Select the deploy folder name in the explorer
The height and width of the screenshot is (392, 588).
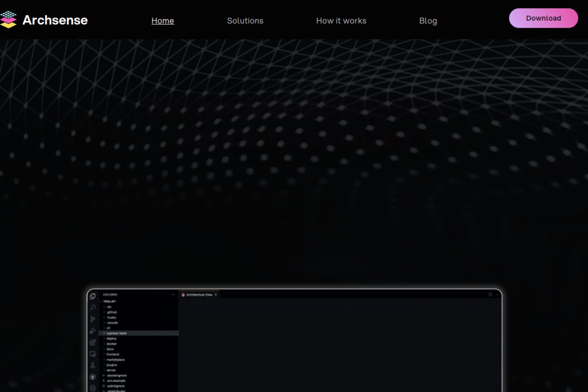[x=112, y=339]
